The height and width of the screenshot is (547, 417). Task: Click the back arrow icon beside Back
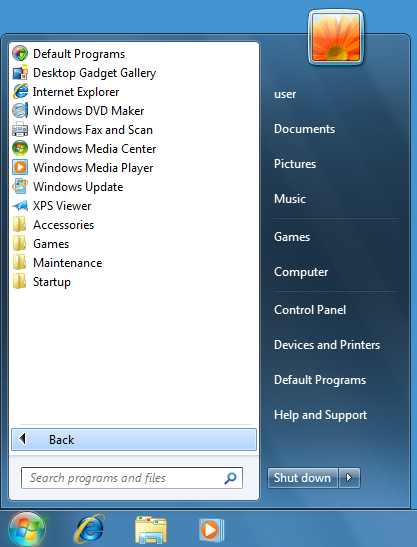point(23,439)
